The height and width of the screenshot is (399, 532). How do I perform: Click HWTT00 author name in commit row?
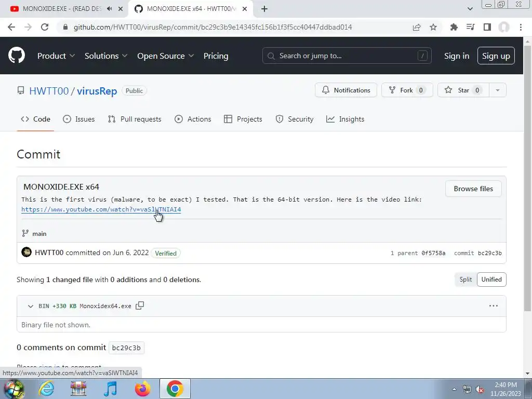click(49, 252)
